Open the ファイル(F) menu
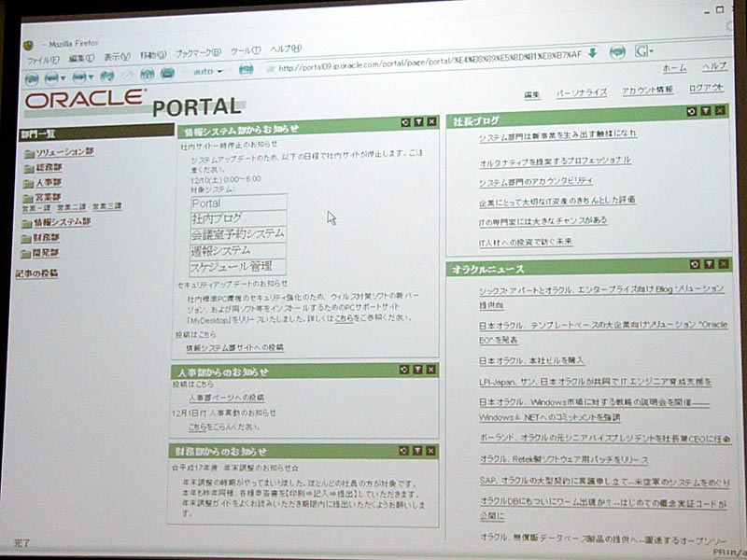 point(42,61)
